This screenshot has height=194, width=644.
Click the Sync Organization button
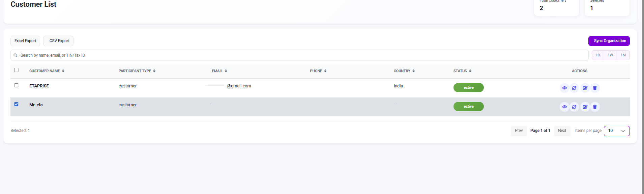click(x=609, y=41)
